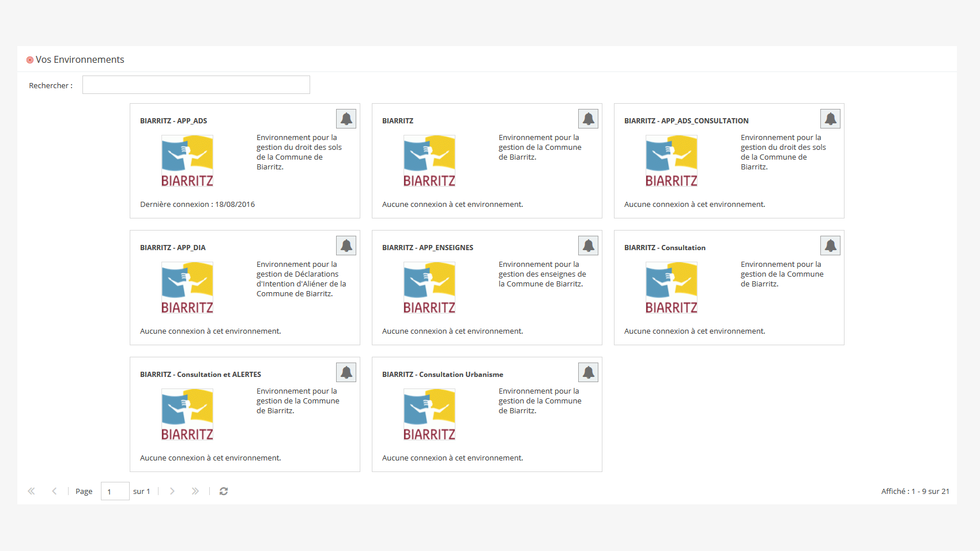The width and height of the screenshot is (980, 551).
Task: Click the page number input box
Action: [x=115, y=491]
